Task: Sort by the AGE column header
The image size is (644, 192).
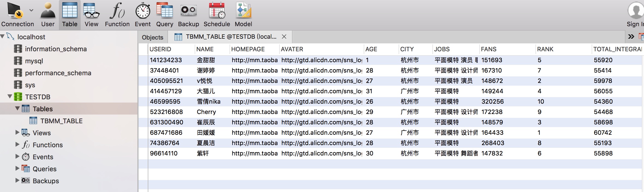Action: [381, 49]
